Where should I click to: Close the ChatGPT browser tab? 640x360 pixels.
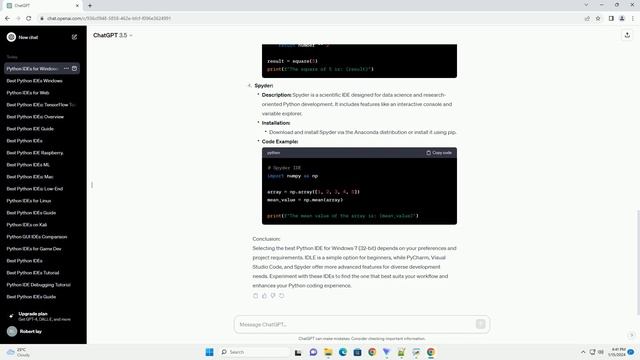77,6
